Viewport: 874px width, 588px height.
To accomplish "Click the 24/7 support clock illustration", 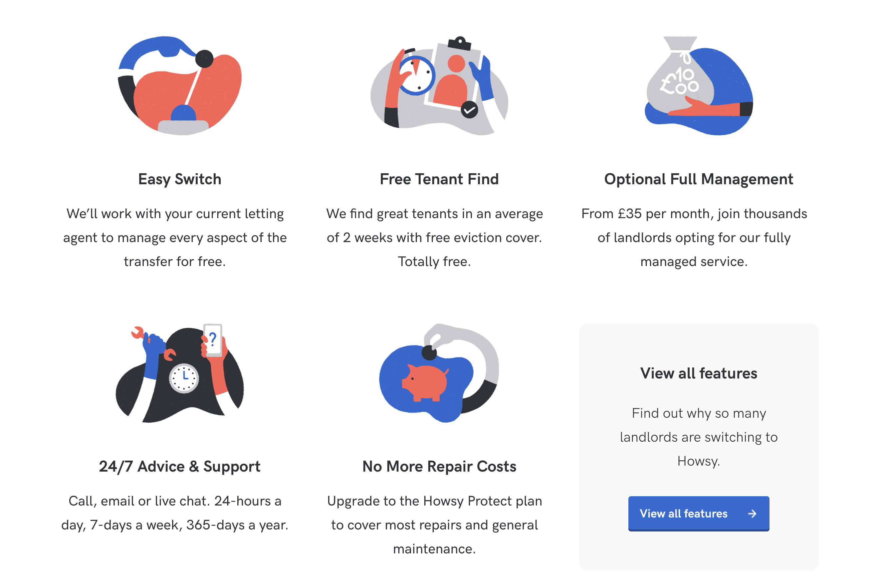I will click(180, 373).
